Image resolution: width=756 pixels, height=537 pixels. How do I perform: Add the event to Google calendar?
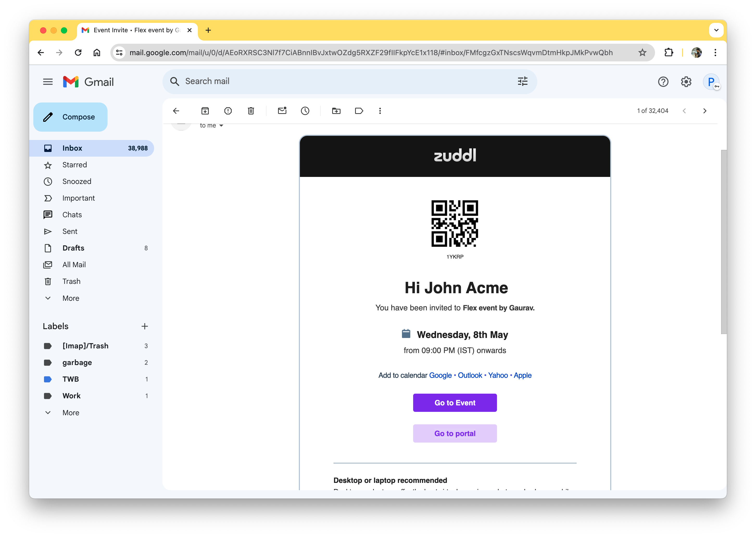coord(440,375)
